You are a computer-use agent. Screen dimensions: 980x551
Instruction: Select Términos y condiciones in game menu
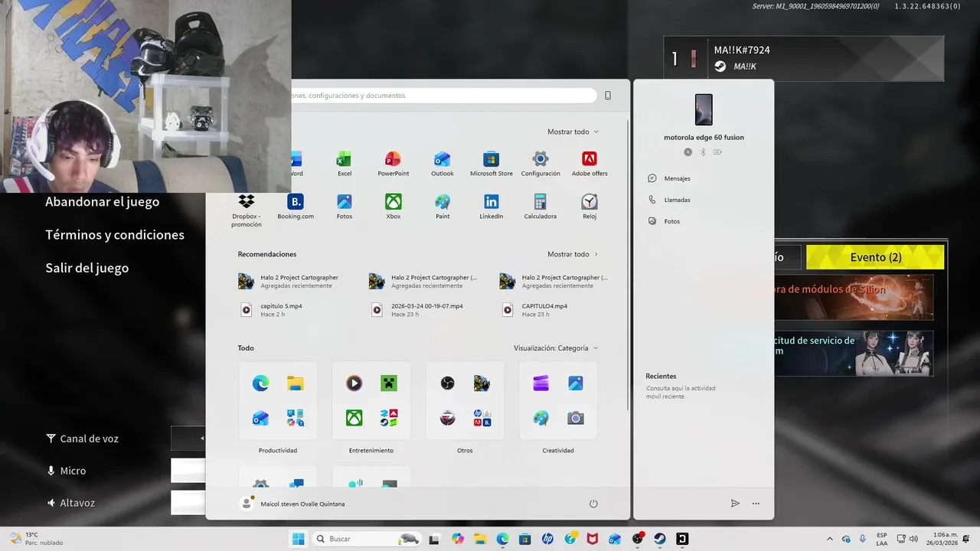(x=115, y=235)
